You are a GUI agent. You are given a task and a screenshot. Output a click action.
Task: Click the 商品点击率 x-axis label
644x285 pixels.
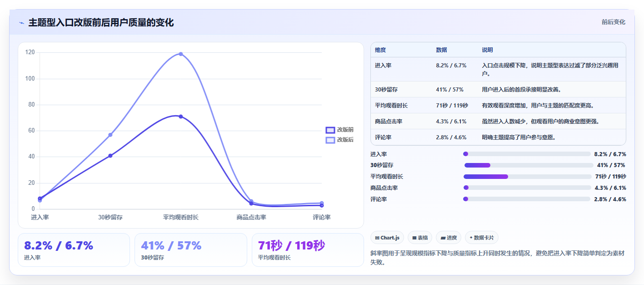pos(251,218)
